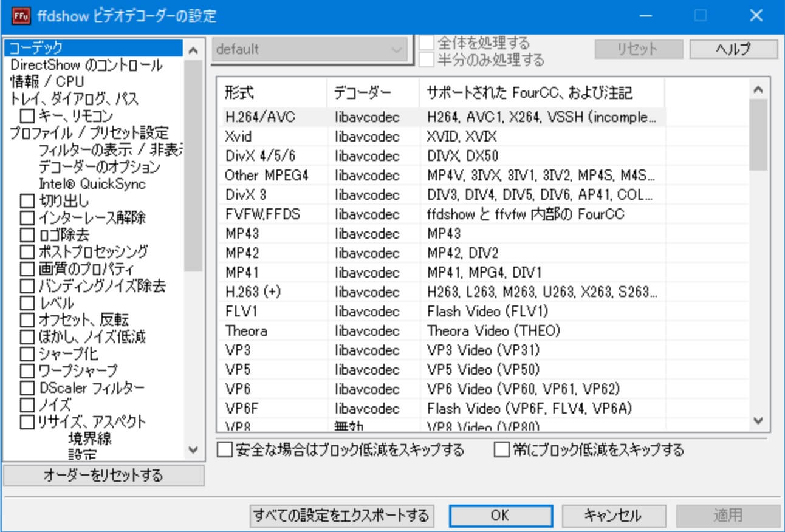Check 安全な場合はブロック低減をスキップする
The image size is (785, 532).
click(x=225, y=450)
